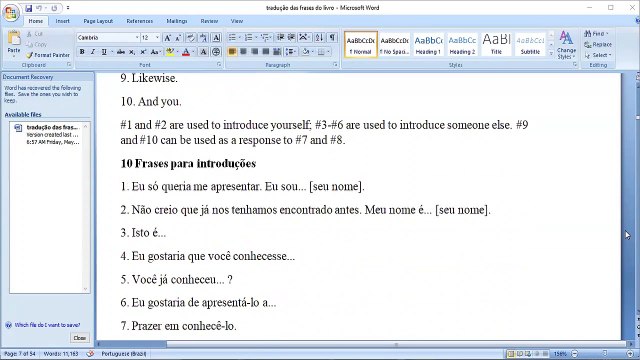Image resolution: width=640 pixels, height=360 pixels.
Task: Decrease paragraph indent
Action: click(280, 38)
